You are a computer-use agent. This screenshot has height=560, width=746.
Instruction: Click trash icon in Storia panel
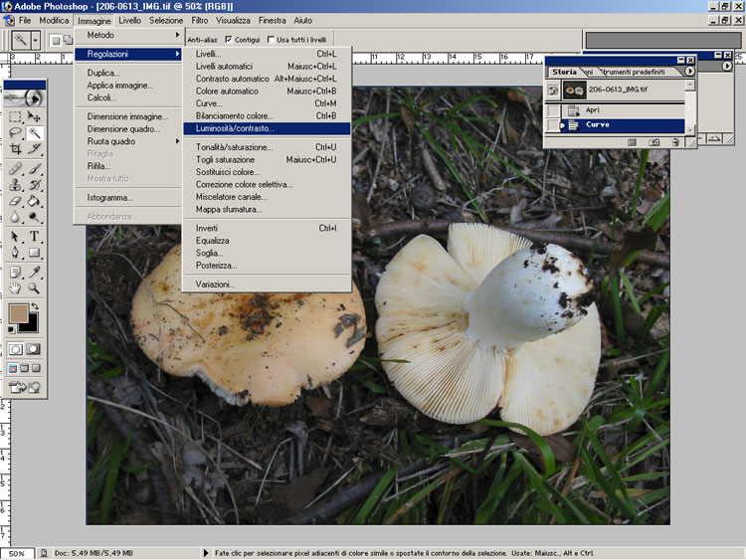pyautogui.click(x=675, y=142)
